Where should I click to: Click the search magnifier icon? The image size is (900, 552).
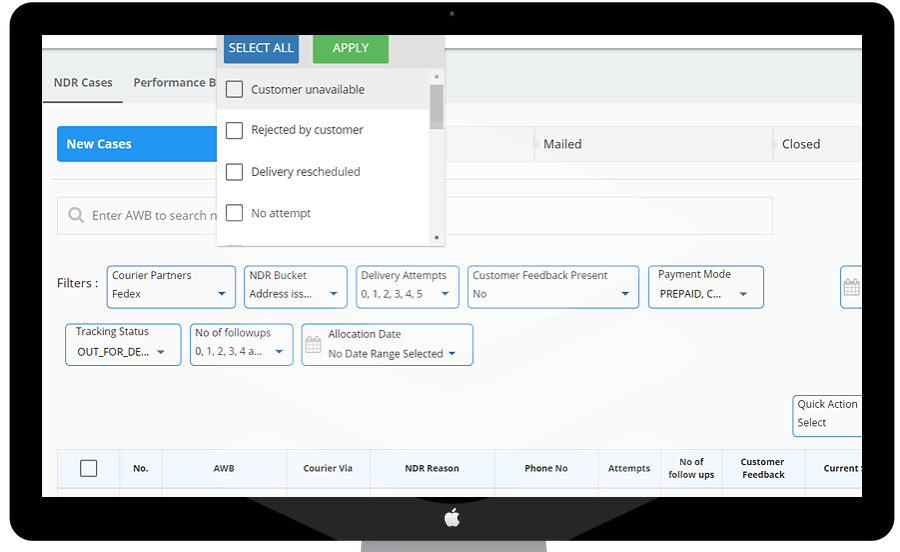coord(76,215)
